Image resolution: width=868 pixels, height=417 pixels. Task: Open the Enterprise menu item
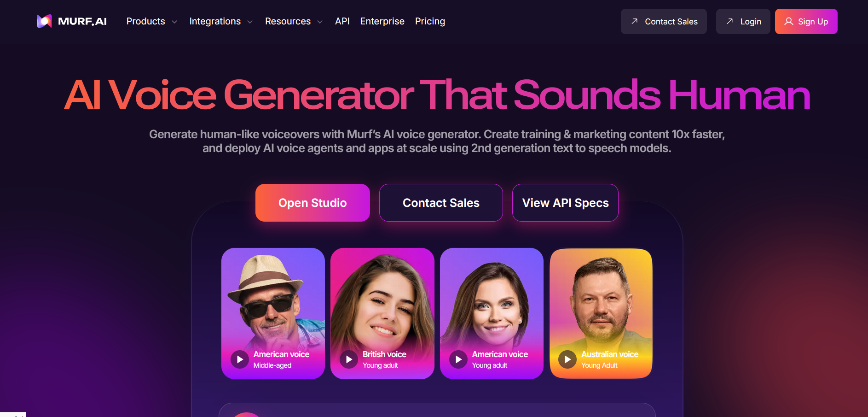pyautogui.click(x=382, y=21)
